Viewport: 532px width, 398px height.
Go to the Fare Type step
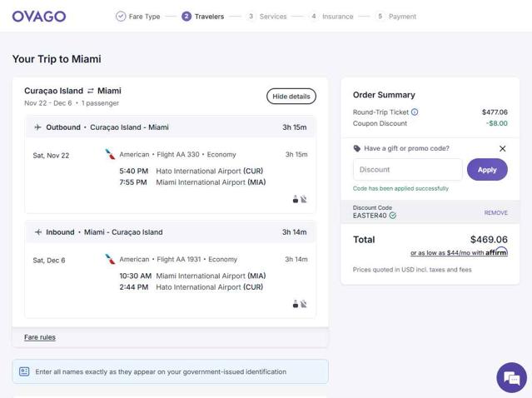click(x=137, y=17)
